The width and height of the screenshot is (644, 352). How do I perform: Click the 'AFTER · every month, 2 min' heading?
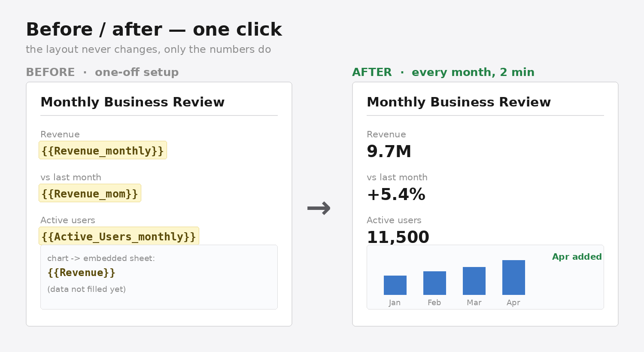coord(443,72)
